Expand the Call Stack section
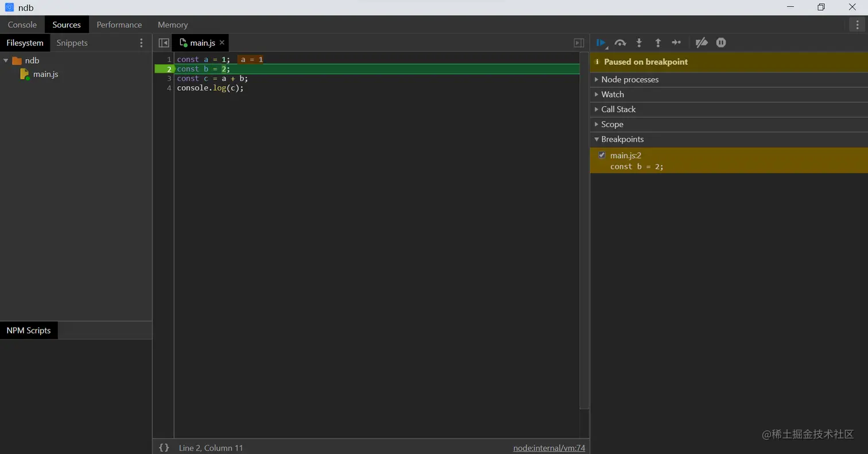 coord(729,110)
